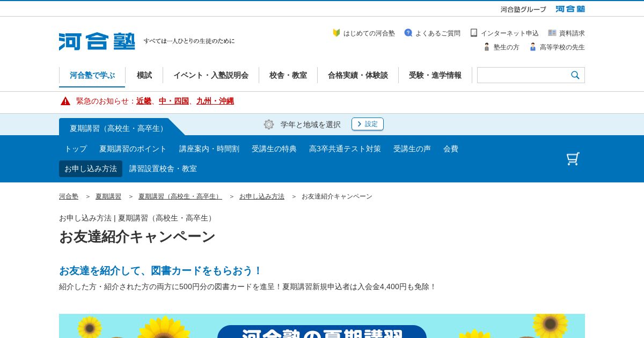The image size is (644, 338).
Task: Click tagline すべては一人ひとりの生徒のために
Action: tap(189, 41)
